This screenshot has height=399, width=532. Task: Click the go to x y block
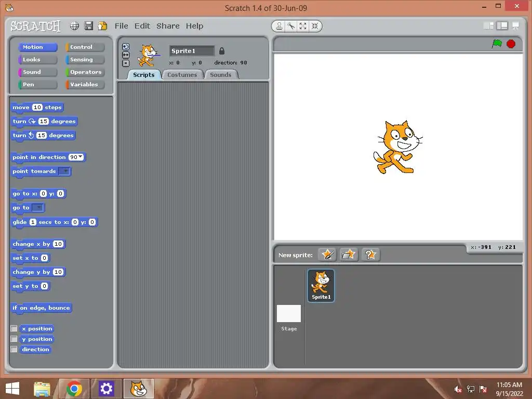click(38, 194)
